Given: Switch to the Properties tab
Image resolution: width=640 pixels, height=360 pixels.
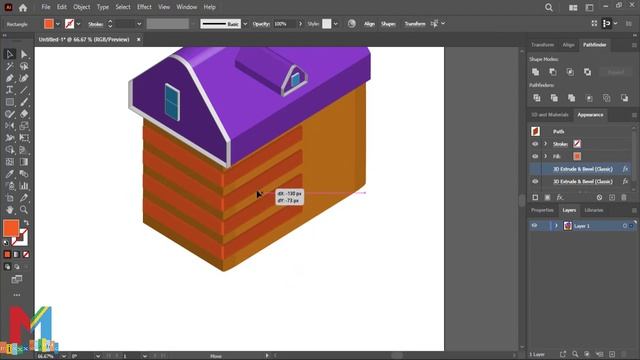Looking at the screenshot, I should [542, 210].
